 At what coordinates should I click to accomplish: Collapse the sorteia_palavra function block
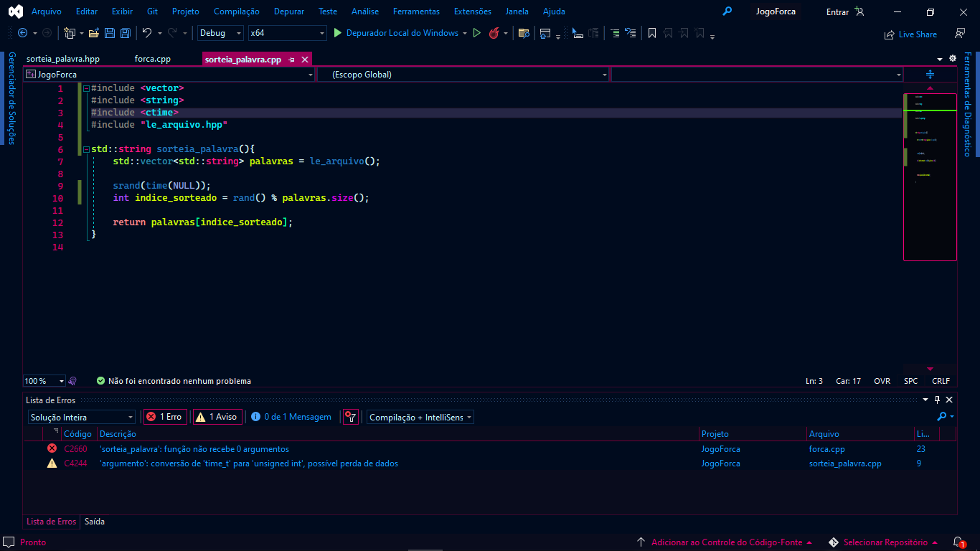tap(86, 149)
